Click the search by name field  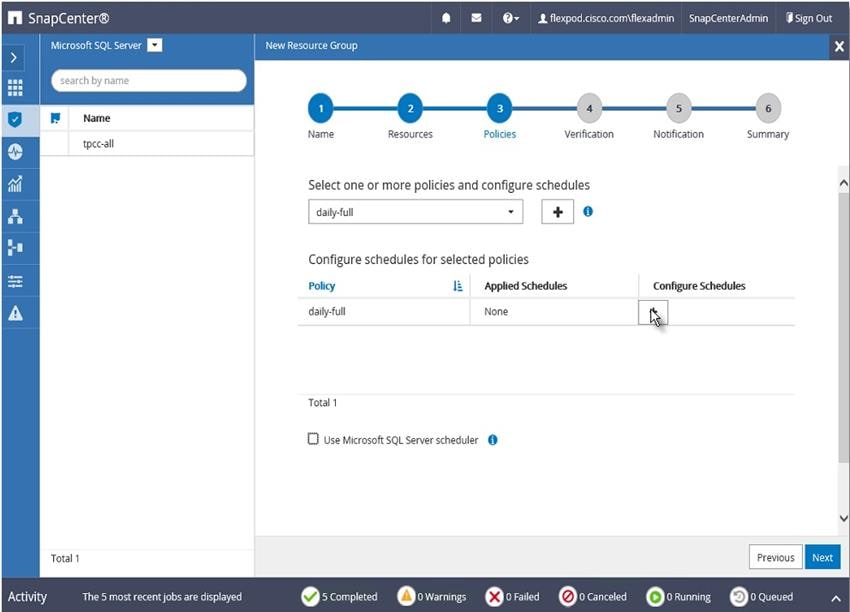149,80
